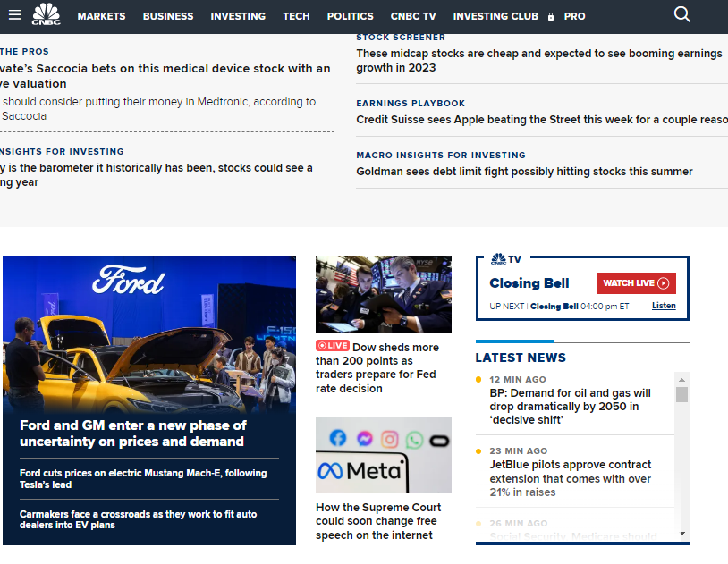The height and width of the screenshot is (564, 728).
Task: Open the Goldman debt limit article
Action: [524, 172]
